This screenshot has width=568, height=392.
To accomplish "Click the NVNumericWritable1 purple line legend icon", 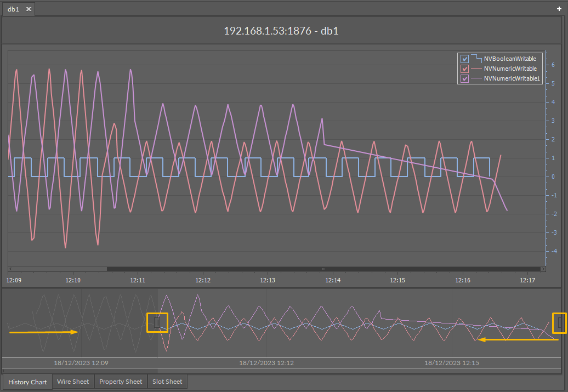I will click(476, 79).
